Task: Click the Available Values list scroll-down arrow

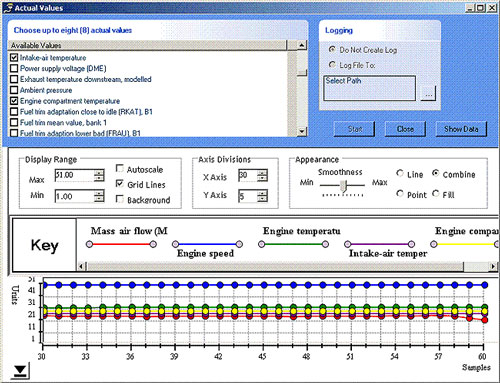Action: pos(302,132)
